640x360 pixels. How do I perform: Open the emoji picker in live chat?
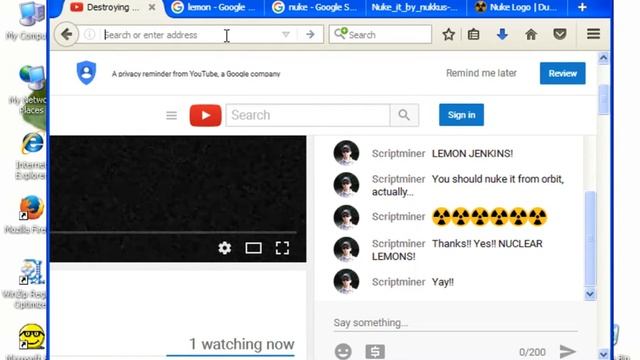[x=343, y=351]
